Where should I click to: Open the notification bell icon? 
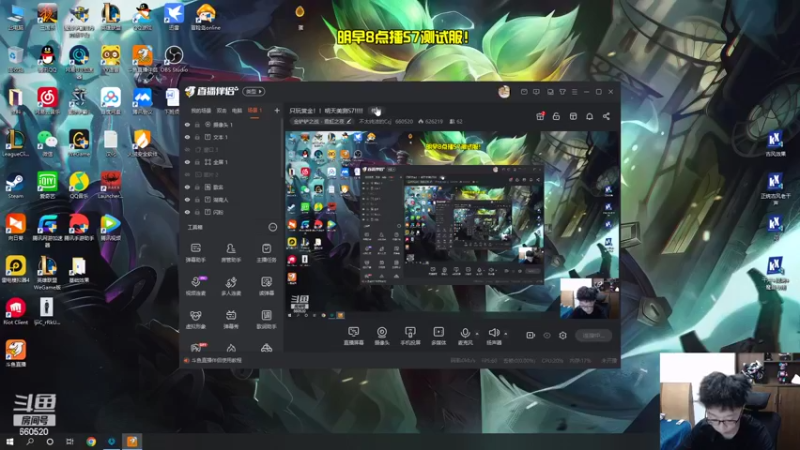589,116
